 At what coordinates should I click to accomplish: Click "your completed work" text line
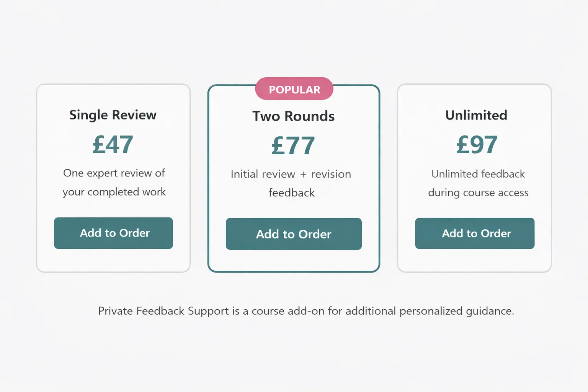pos(114,192)
